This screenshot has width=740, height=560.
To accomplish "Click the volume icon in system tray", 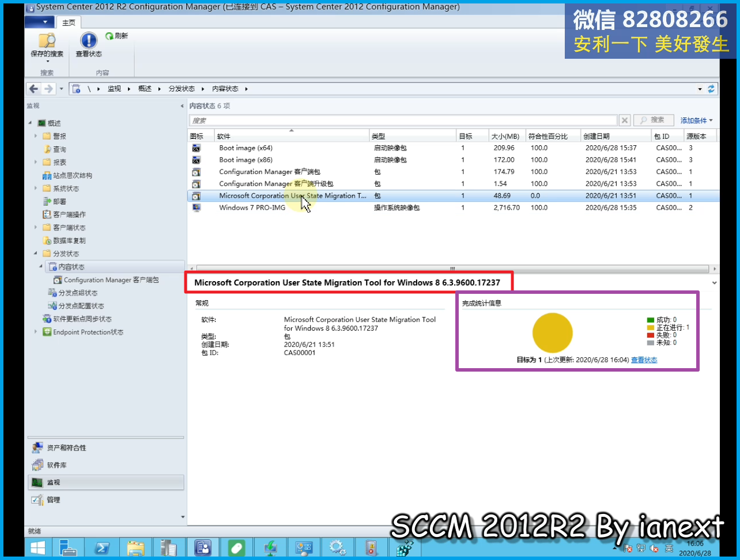I will (655, 548).
